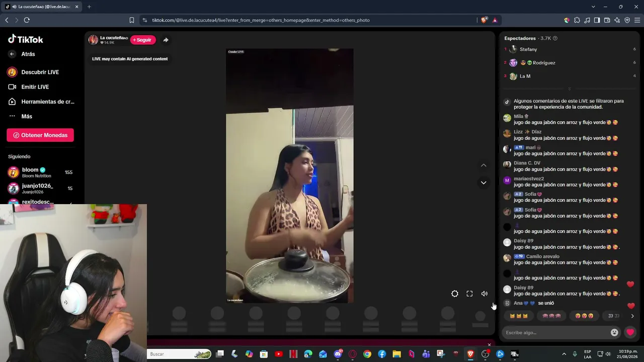Open Diana C. DV's chat profile

point(527,163)
